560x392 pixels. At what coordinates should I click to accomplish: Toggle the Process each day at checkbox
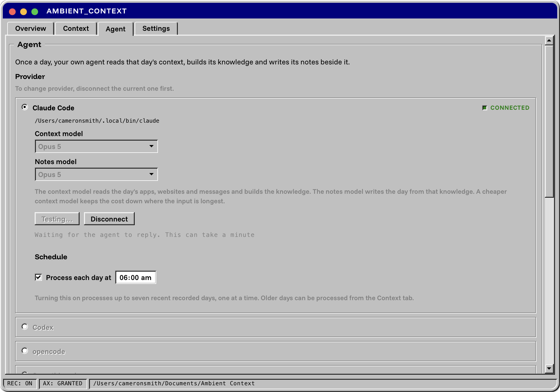pos(38,277)
